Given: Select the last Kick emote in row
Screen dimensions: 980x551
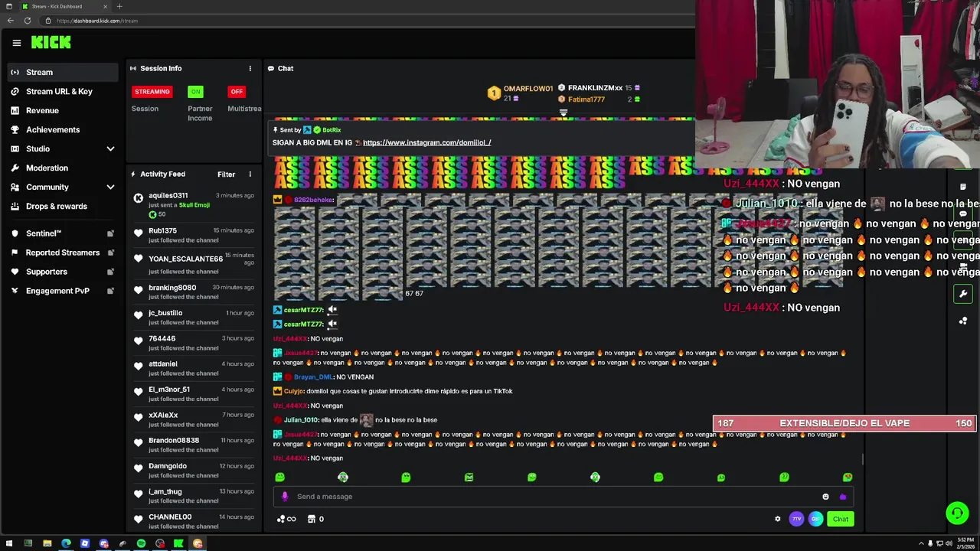Looking at the screenshot, I should tap(848, 478).
